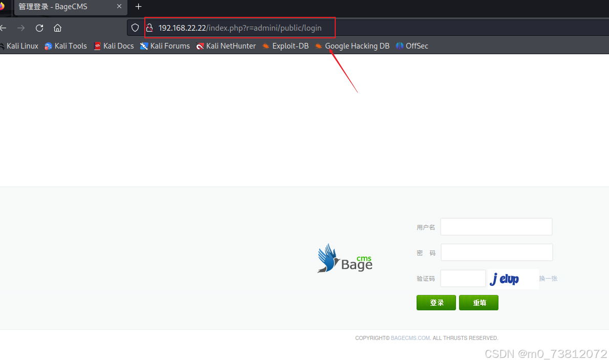609x364 pixels.
Task: Click the browser forward arrow
Action: (x=21, y=28)
